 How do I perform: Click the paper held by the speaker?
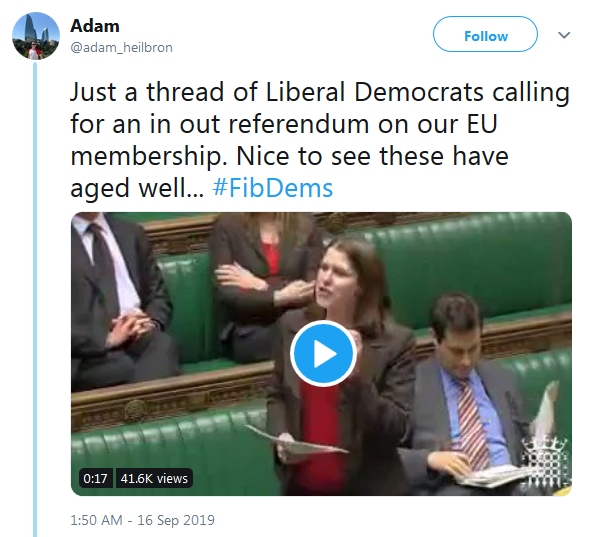tap(298, 443)
